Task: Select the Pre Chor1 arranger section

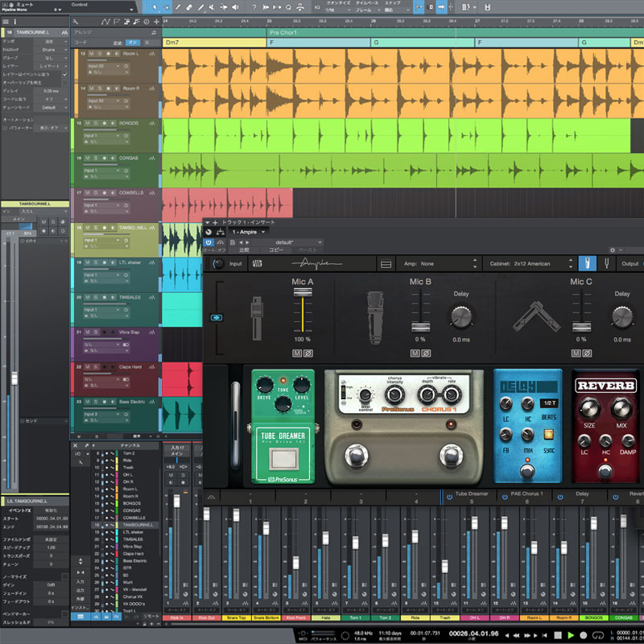Action: click(455, 32)
